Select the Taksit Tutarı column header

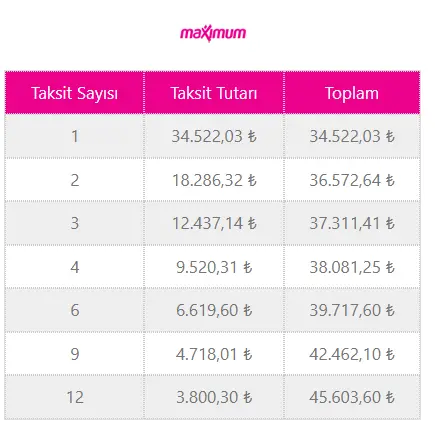[x=214, y=93]
